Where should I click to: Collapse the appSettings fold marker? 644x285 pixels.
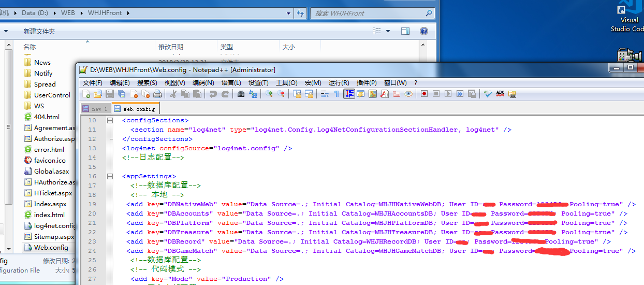110,176
